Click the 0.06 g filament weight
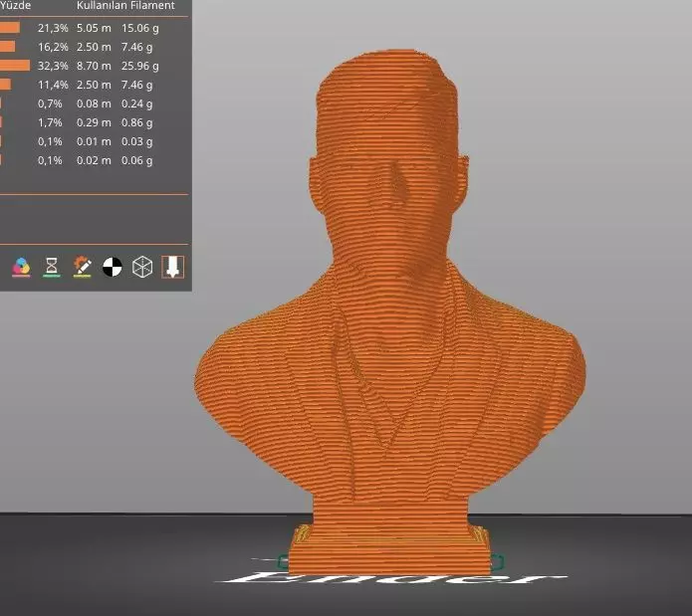The width and height of the screenshot is (692, 616). click(137, 160)
